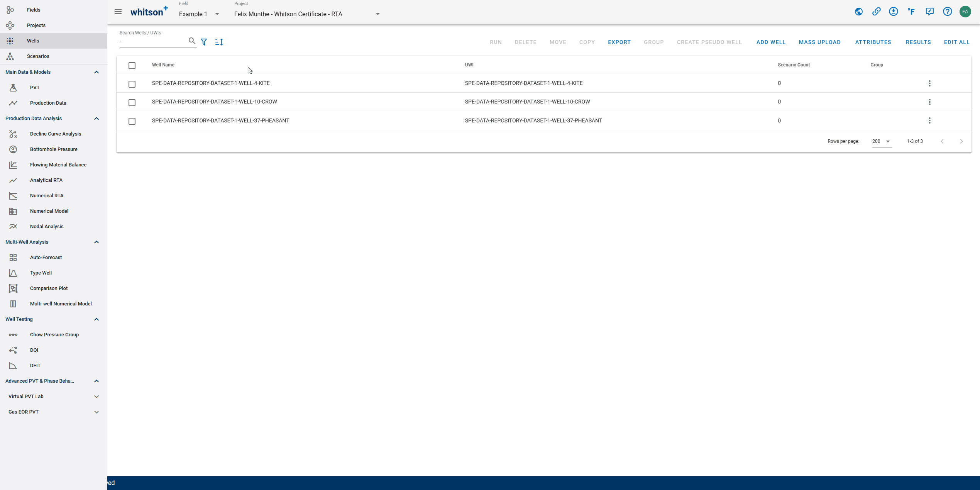Select Analytical RTA tool
Image resolution: width=980 pixels, height=490 pixels.
(46, 180)
